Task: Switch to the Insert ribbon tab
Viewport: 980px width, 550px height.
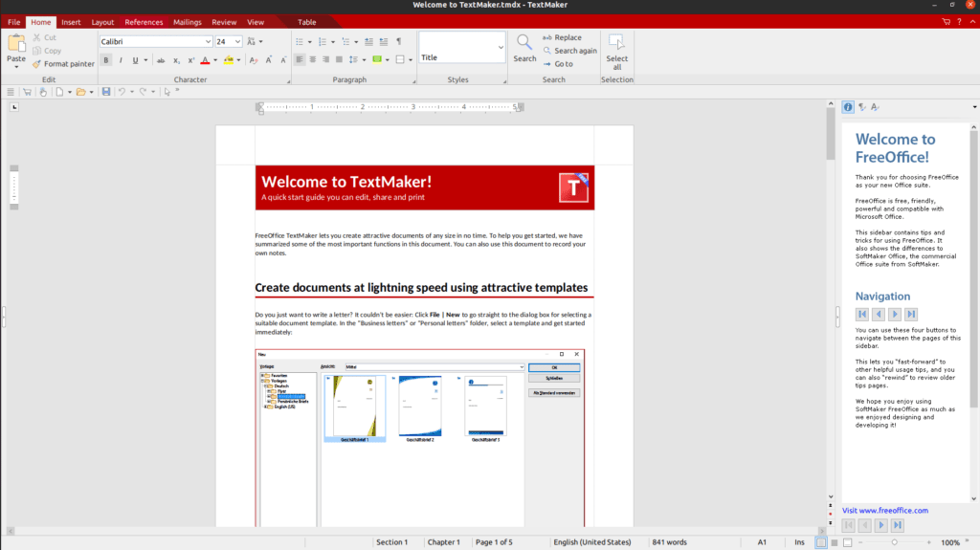Action: click(71, 22)
